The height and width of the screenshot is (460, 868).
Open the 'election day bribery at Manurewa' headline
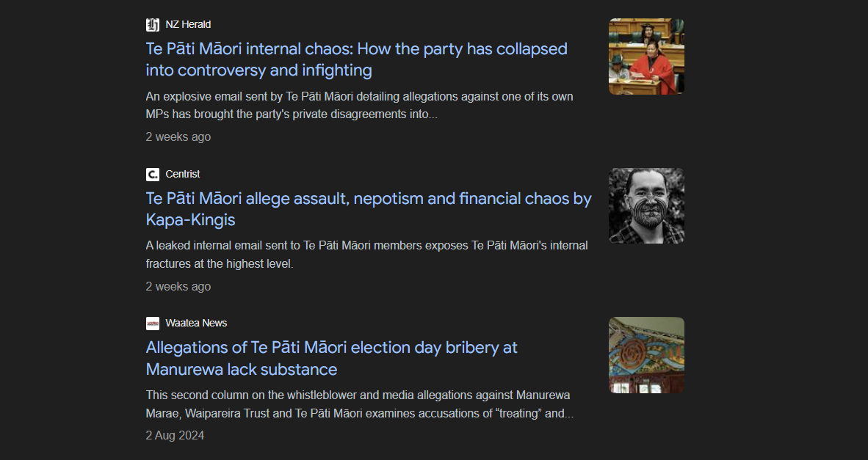point(331,348)
